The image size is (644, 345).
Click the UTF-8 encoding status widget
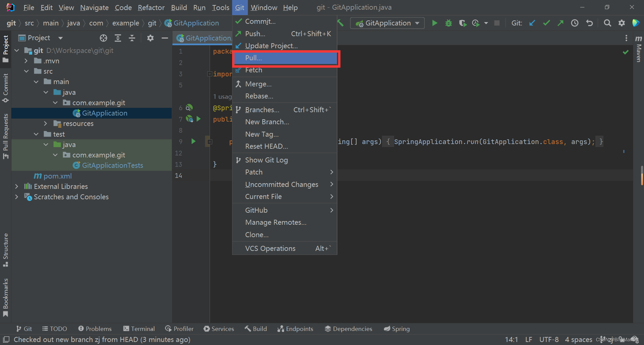tap(549, 340)
